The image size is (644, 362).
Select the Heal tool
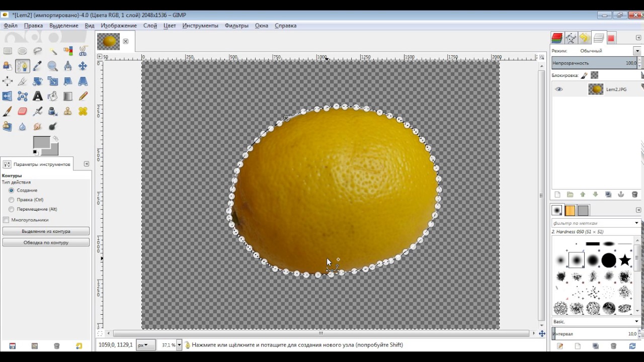pyautogui.click(x=83, y=111)
